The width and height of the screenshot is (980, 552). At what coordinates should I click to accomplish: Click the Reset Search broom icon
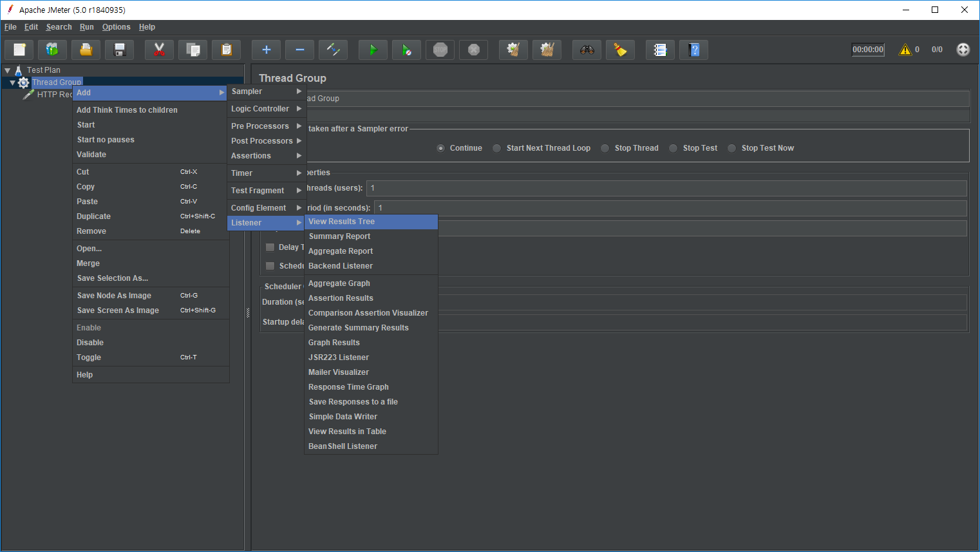click(621, 50)
